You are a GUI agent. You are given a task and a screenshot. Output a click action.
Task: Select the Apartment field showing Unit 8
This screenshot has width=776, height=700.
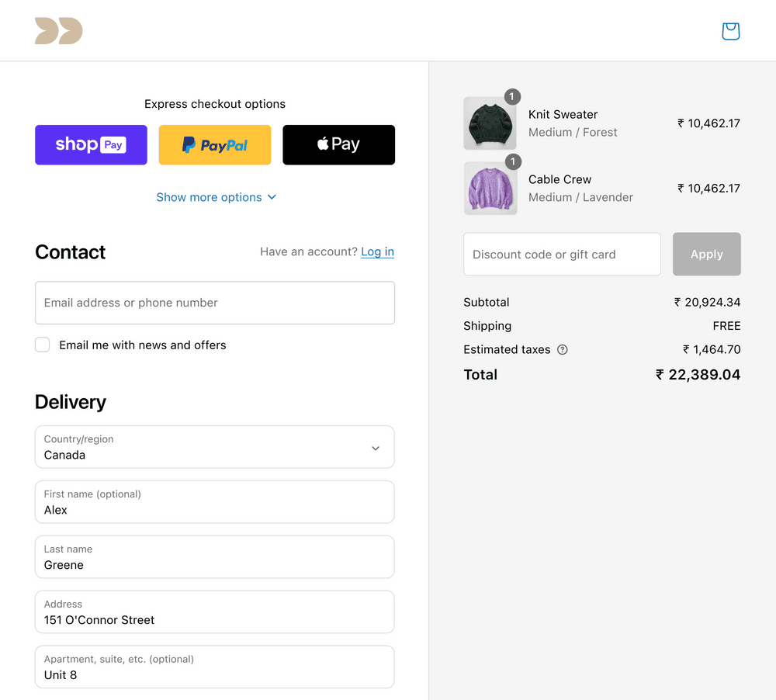click(215, 667)
